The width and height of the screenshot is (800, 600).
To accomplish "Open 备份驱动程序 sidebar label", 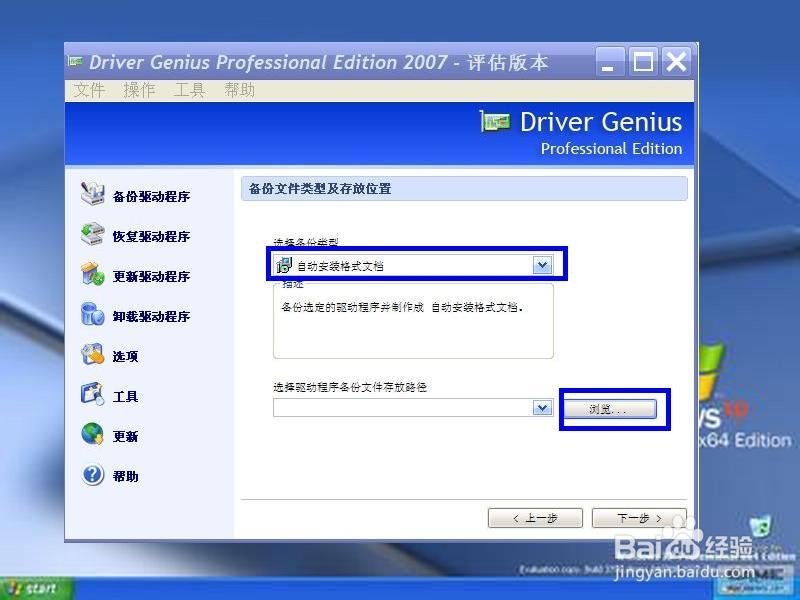I will 151,197.
